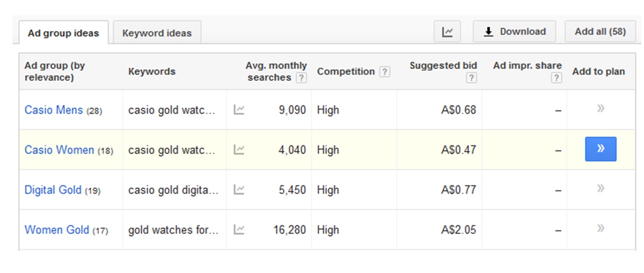Viewport: 644px width, 273px height.
Task: Sort by Suggested bid column header
Action: 443,66
